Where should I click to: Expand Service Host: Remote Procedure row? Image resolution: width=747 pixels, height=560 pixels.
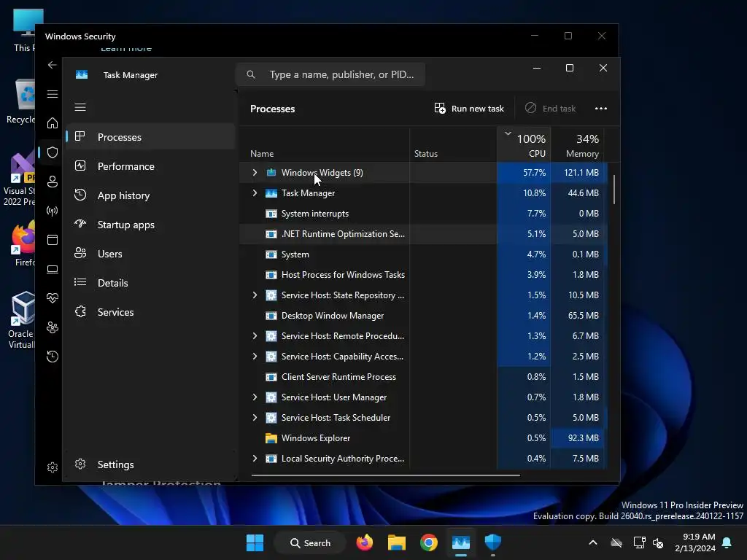255,335
